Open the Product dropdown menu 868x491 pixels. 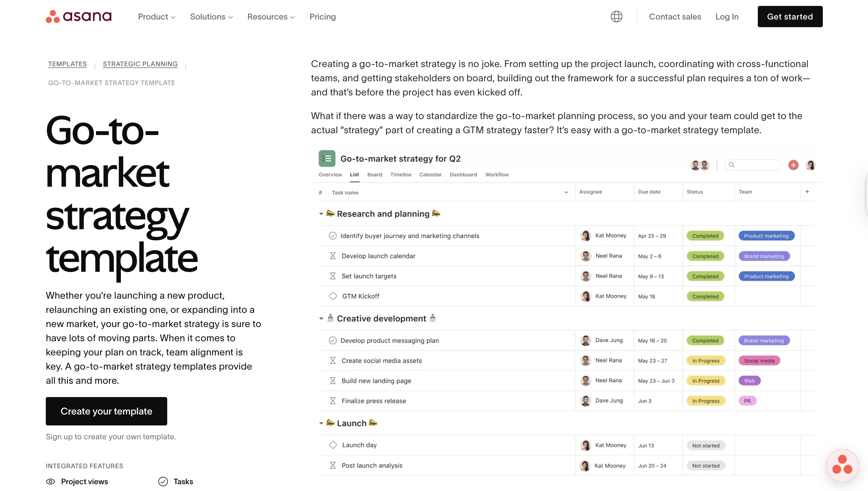[x=157, y=17]
